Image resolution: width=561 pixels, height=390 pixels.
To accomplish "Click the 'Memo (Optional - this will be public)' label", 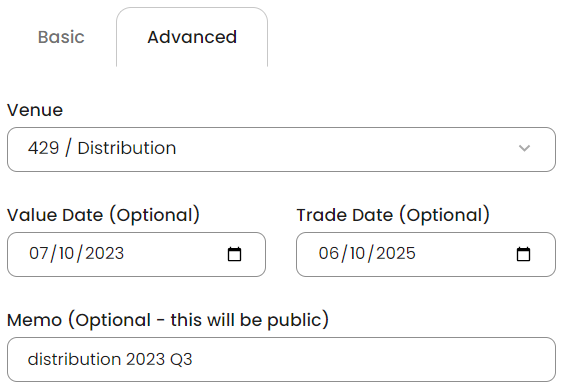I will pos(168,320).
